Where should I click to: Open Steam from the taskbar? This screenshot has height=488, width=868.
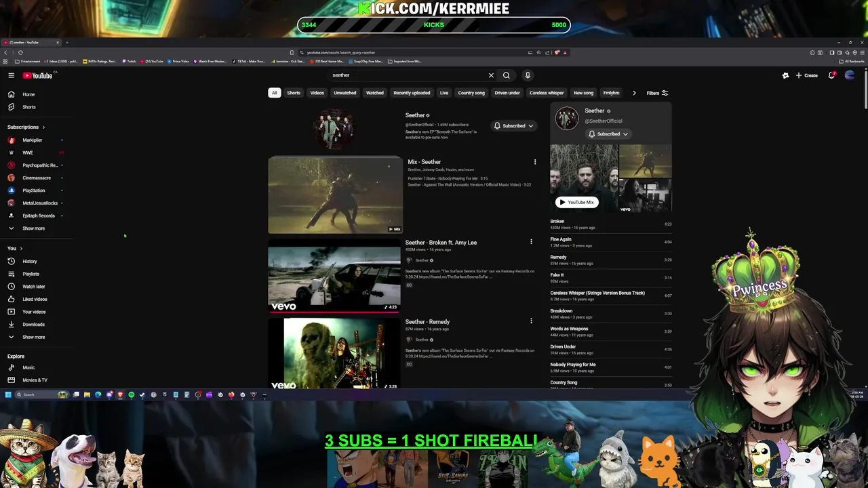pos(142,394)
